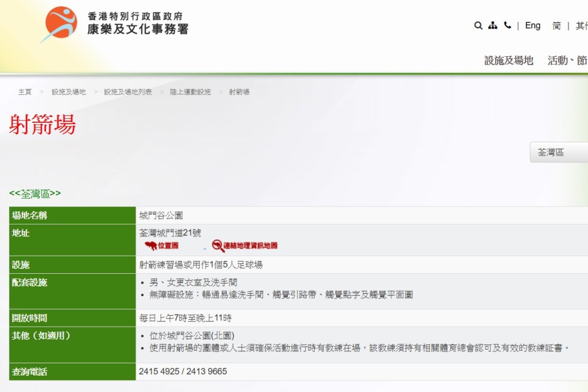Go to 設施及場地 breadcrumb link
The image size is (588, 392).
pos(69,92)
